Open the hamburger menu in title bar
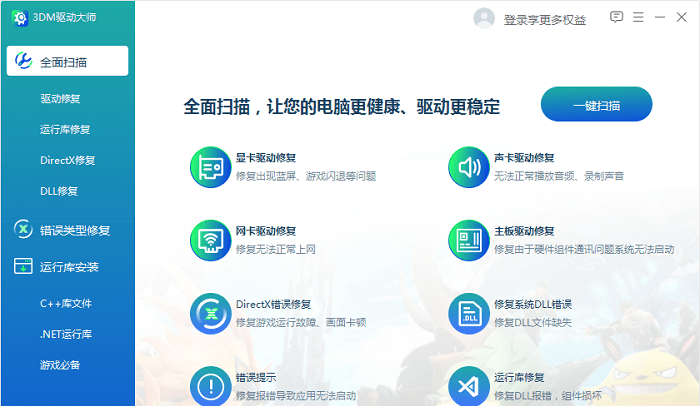 click(x=639, y=17)
